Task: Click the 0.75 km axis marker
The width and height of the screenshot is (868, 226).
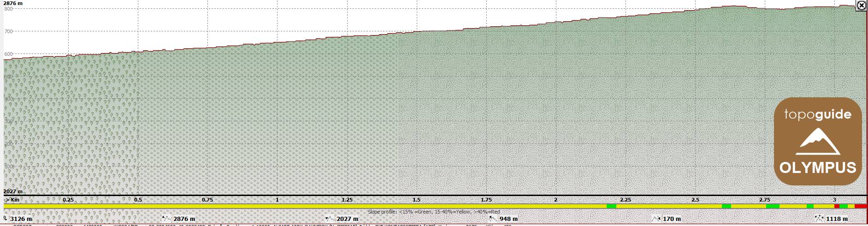Action: [x=207, y=200]
